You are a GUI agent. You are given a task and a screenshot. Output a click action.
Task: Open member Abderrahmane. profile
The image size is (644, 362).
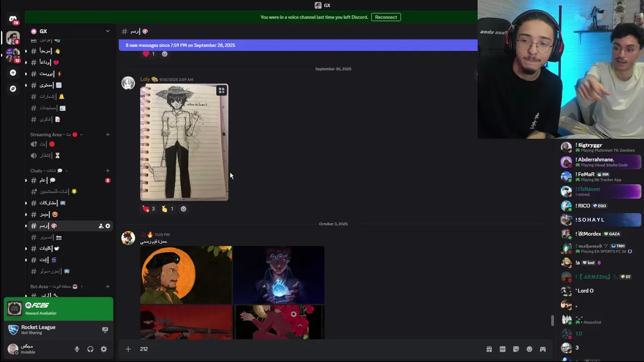(601, 162)
